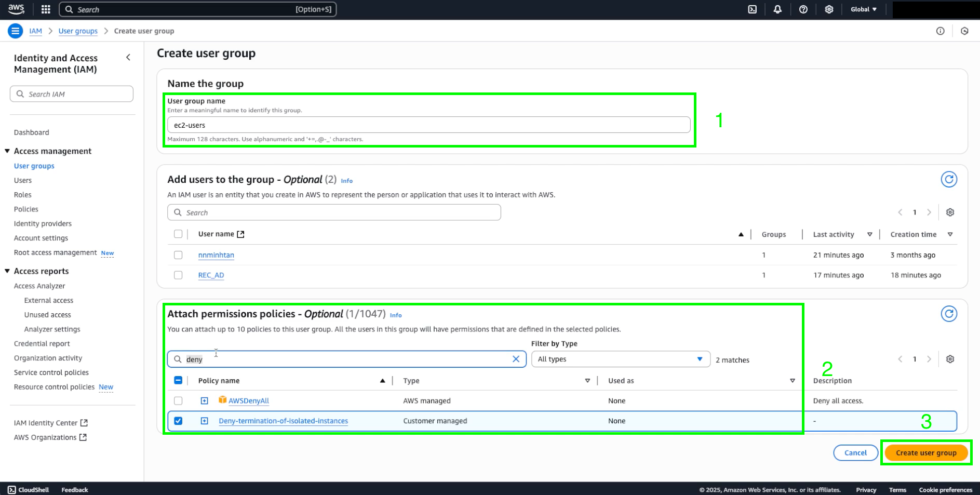Viewport: 980px width, 495px height.
Task: Open Info link beside Add users heading
Action: tap(347, 181)
